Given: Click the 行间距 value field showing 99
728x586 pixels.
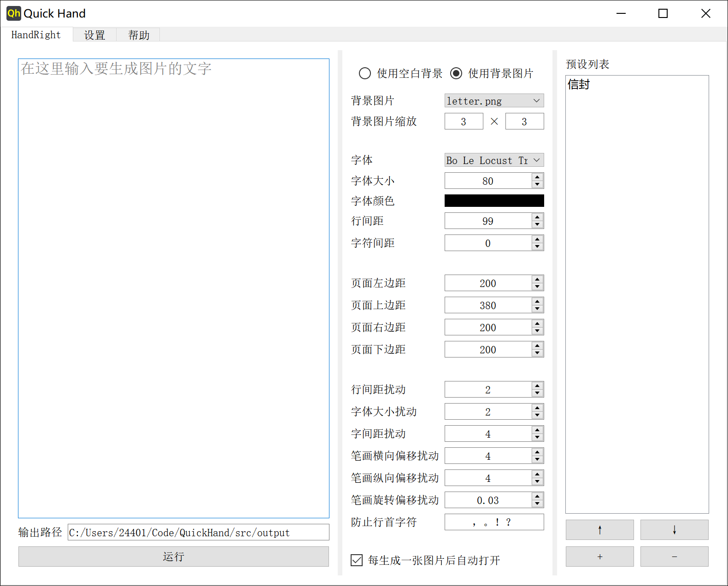Looking at the screenshot, I should [488, 221].
